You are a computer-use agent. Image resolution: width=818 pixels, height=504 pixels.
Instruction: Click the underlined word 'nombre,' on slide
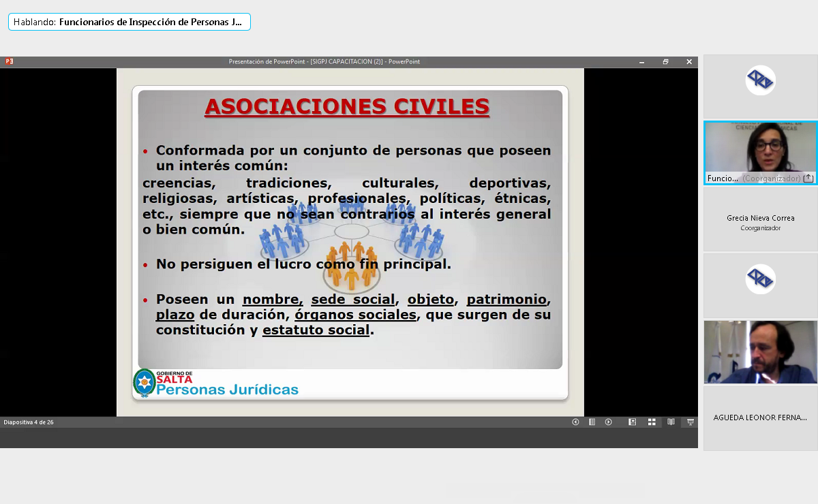[273, 300]
